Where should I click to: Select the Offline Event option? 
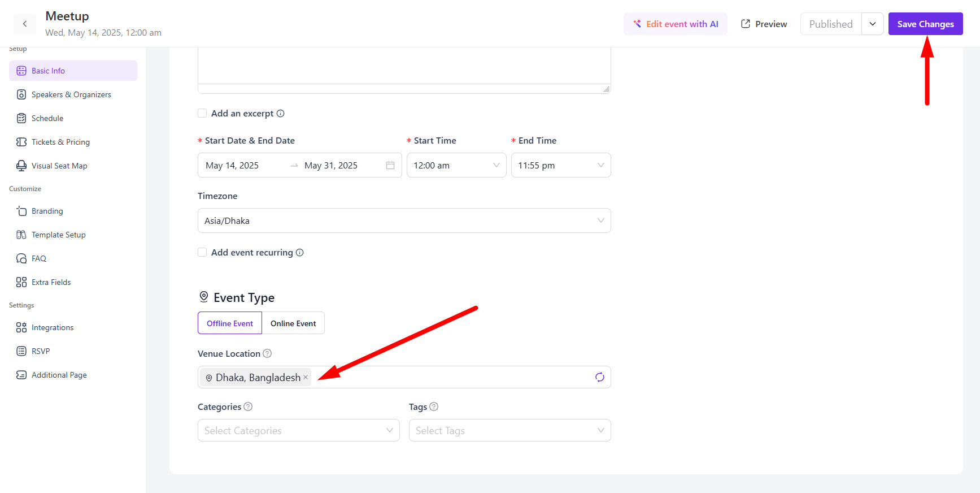[x=230, y=323]
